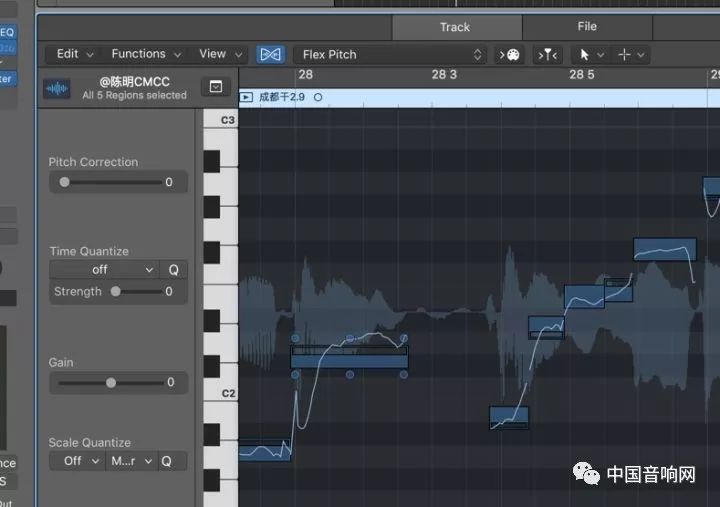Image resolution: width=720 pixels, height=507 pixels.
Task: Click the ruler at position 28 5
Action: 582,75
